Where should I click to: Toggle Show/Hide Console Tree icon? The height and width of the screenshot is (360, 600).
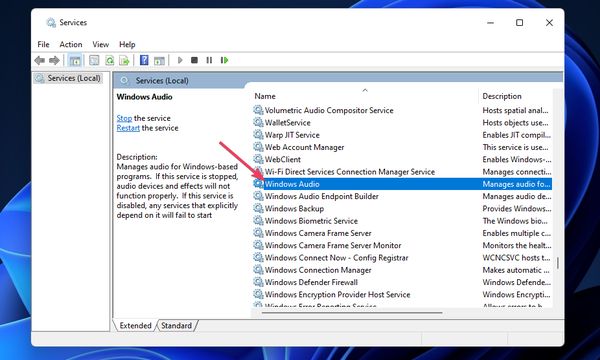pyautogui.click(x=75, y=60)
